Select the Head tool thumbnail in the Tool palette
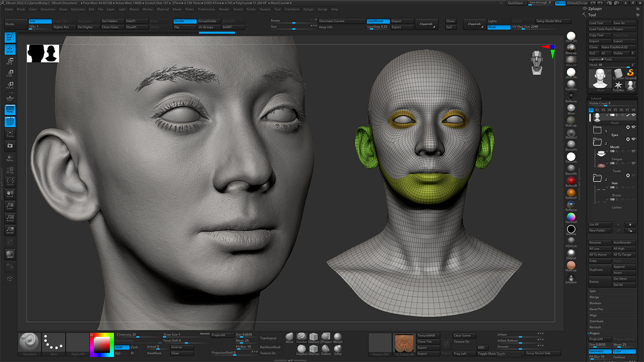644x362 pixels. pos(600,79)
